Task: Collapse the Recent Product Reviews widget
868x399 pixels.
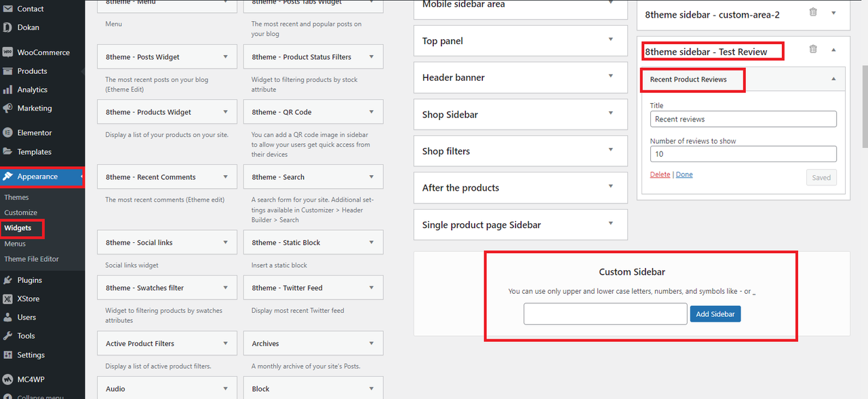Action: pos(833,79)
